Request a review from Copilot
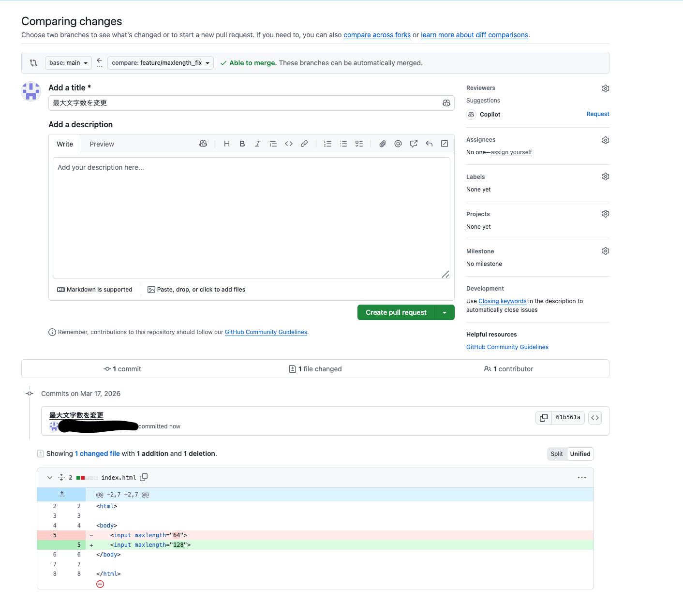683x616 pixels. tap(598, 114)
